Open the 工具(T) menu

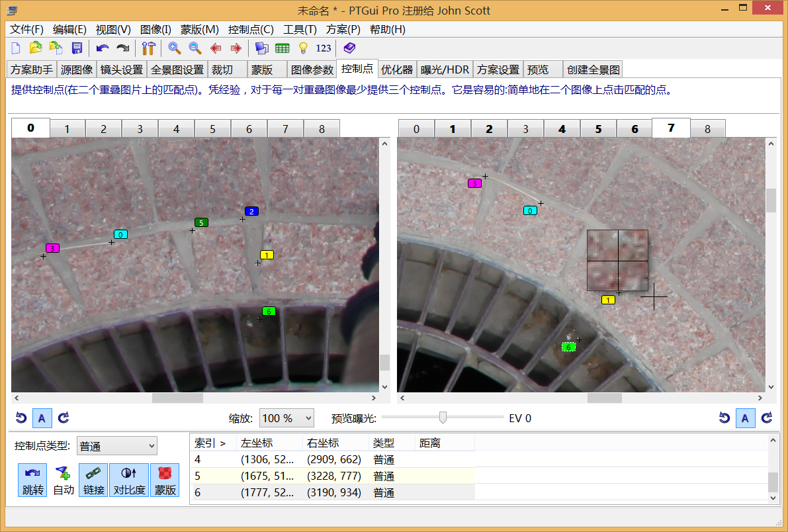pyautogui.click(x=300, y=30)
